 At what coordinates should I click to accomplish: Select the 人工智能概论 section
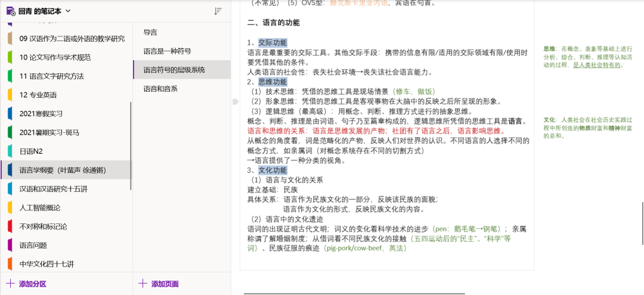tap(40, 208)
